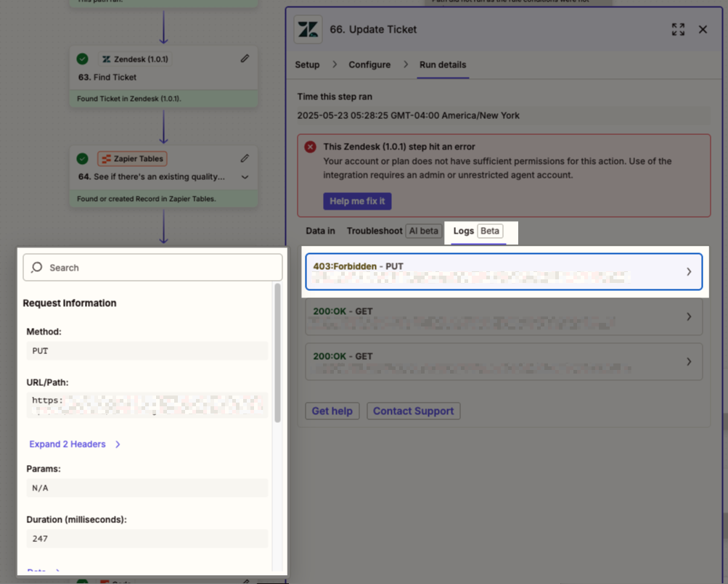
Task: Click green success check on Zapier Tables step
Action: (x=82, y=159)
